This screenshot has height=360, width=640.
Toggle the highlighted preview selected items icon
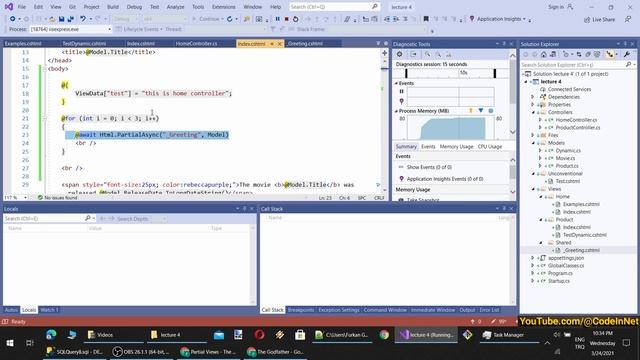[x=610, y=54]
